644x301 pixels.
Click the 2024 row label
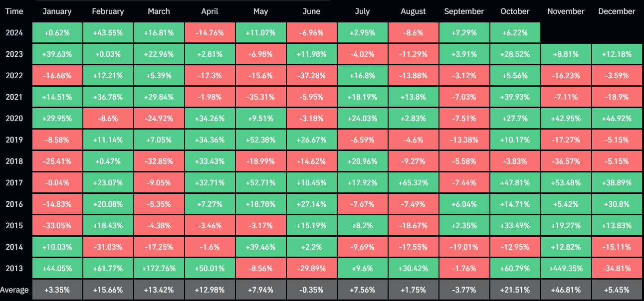pos(14,33)
